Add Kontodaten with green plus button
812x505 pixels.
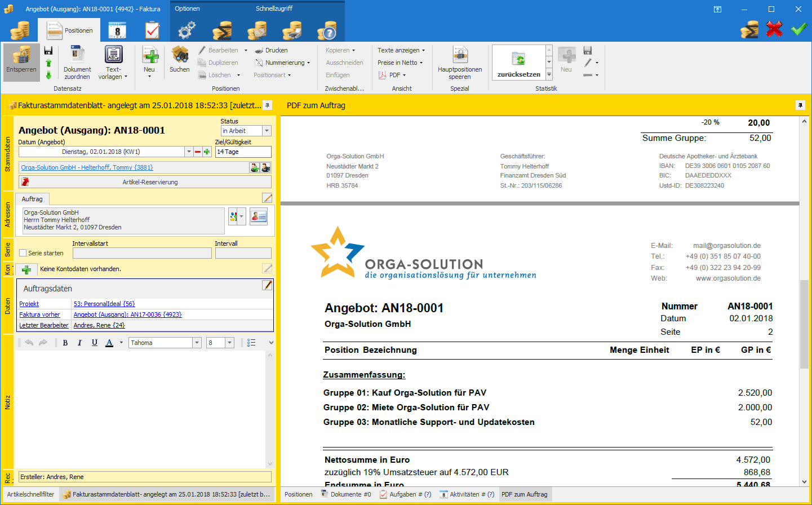[x=26, y=269]
